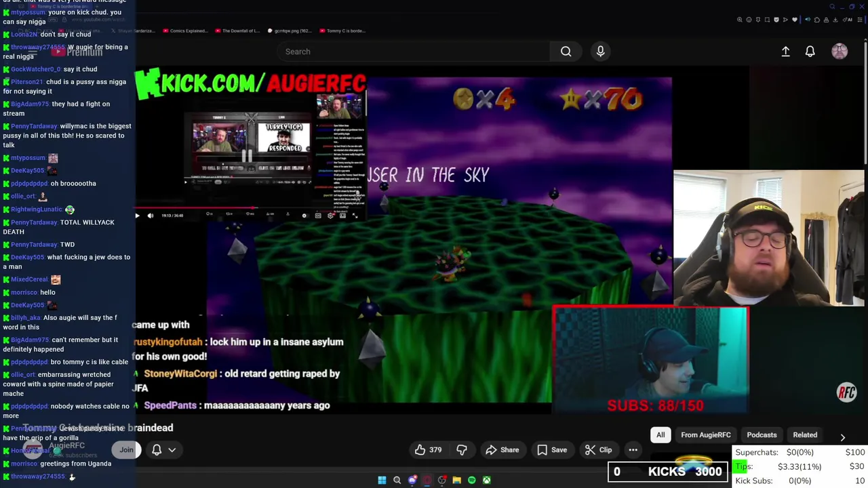
Task: Click the Share button
Action: [x=502, y=450]
